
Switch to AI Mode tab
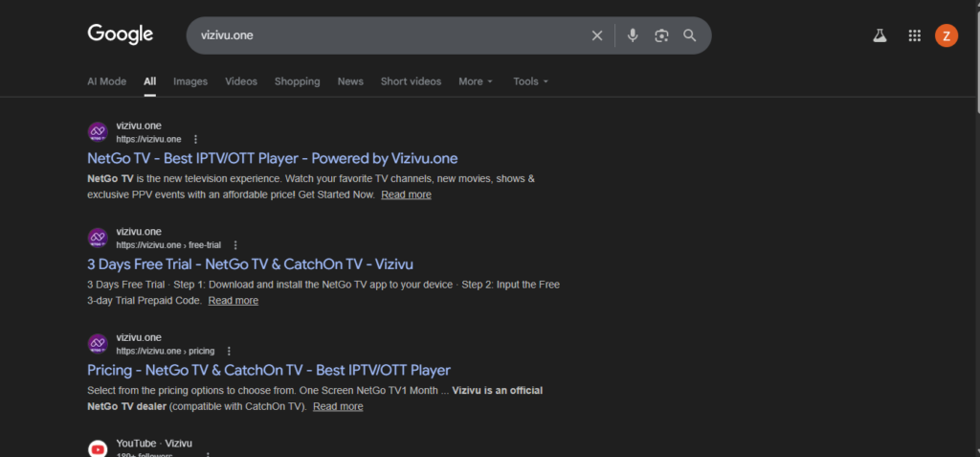106,81
